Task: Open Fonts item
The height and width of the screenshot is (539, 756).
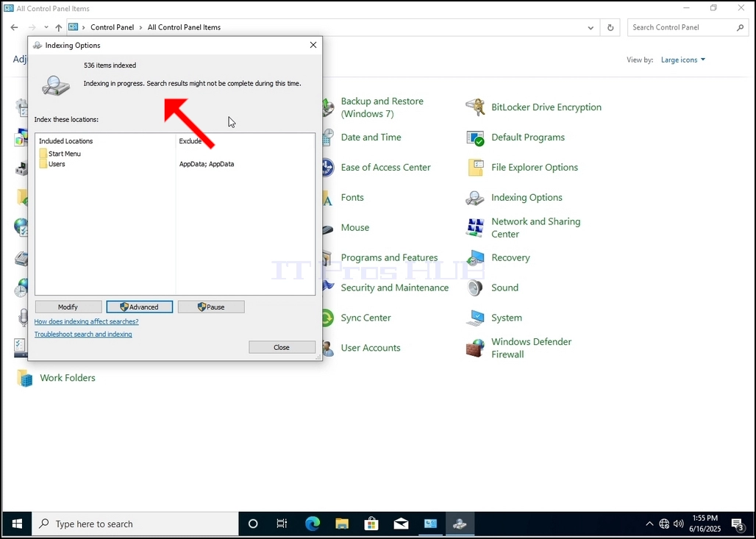Action: [x=352, y=198]
